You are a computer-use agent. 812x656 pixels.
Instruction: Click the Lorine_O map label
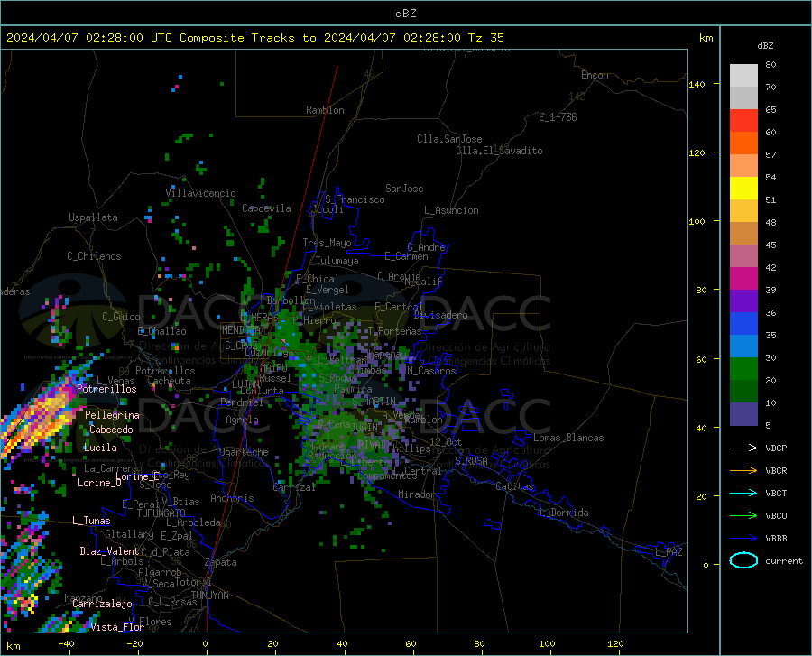click(x=99, y=483)
